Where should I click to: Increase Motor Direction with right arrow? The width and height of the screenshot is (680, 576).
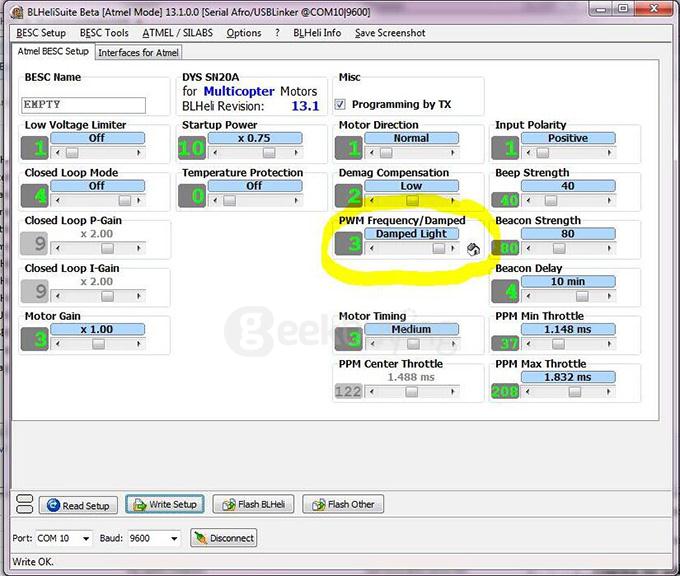pyautogui.click(x=453, y=153)
